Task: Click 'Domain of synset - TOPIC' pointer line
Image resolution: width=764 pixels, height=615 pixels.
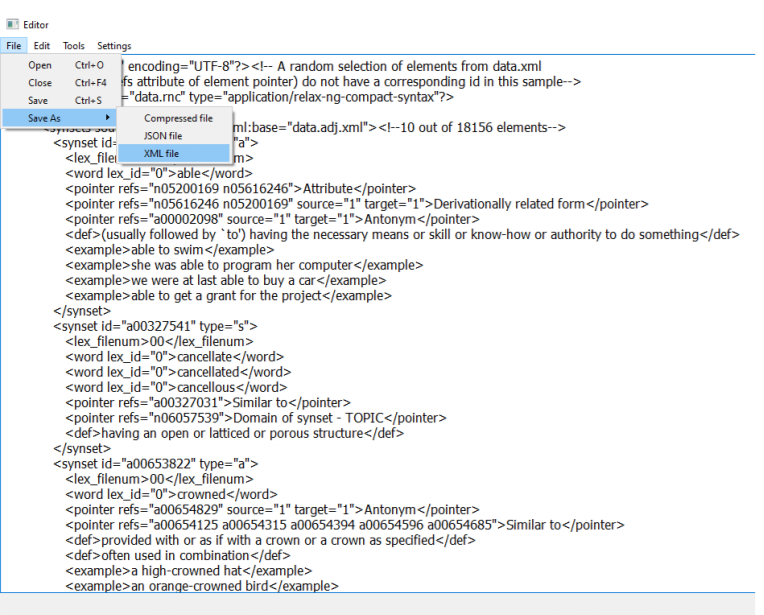Action: tap(256, 418)
